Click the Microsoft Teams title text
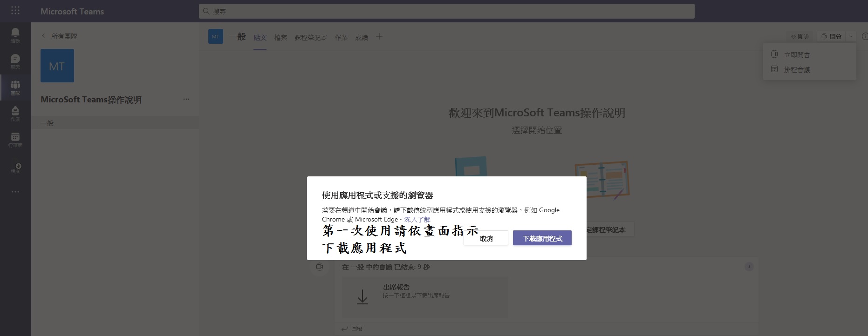868x336 pixels. (x=72, y=11)
